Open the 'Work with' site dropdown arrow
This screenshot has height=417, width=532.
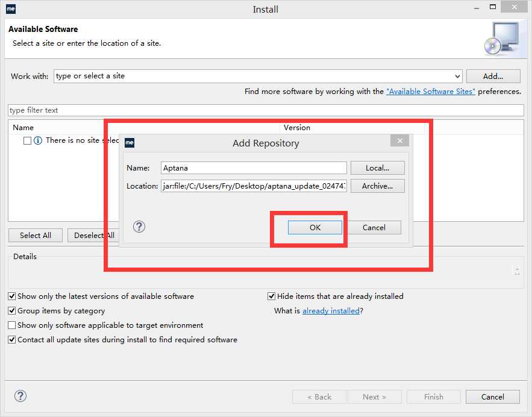[457, 77]
